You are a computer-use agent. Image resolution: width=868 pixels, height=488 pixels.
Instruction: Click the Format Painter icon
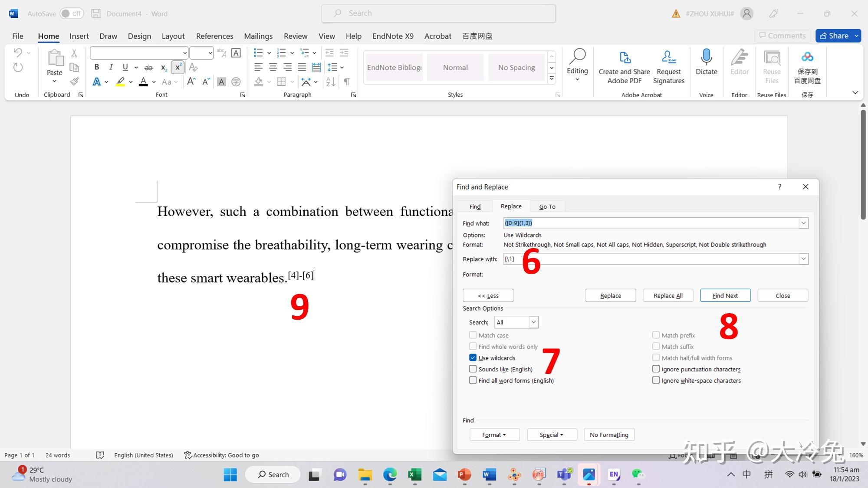pos(74,81)
